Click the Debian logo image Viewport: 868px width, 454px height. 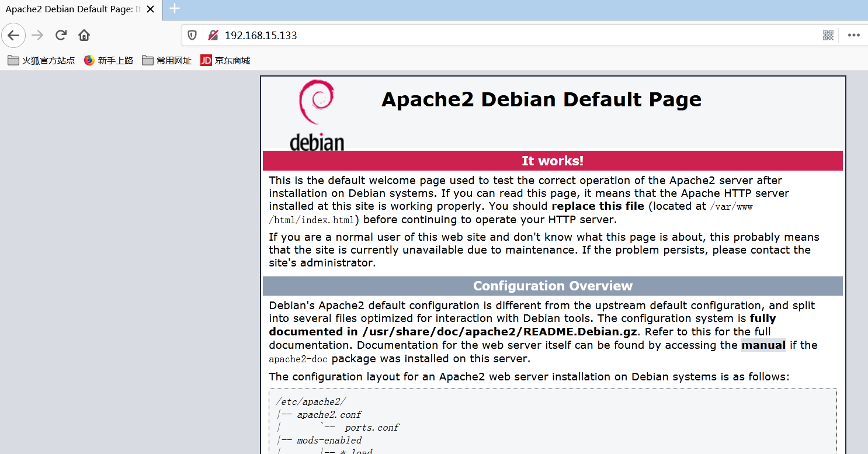317,115
